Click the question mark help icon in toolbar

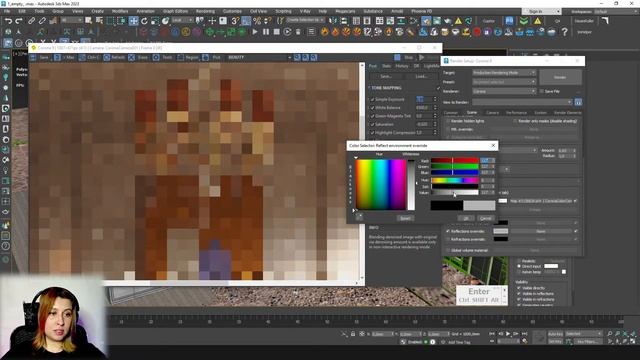(x=564, y=32)
